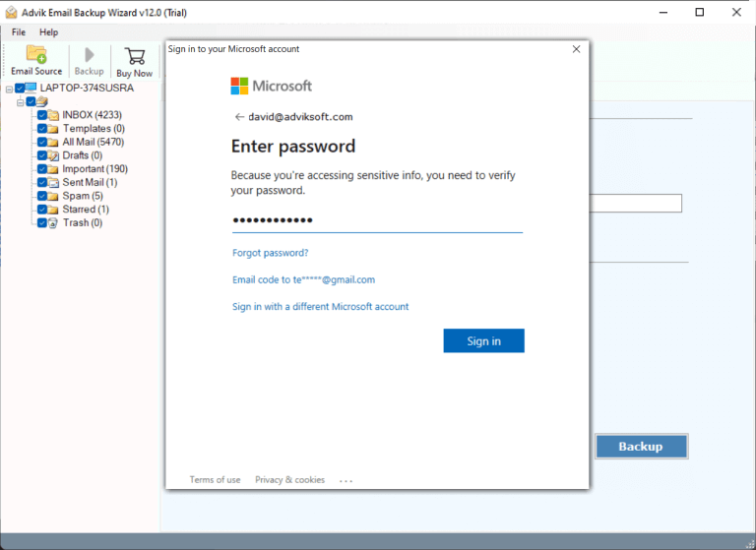Click the Sign in button

point(483,340)
